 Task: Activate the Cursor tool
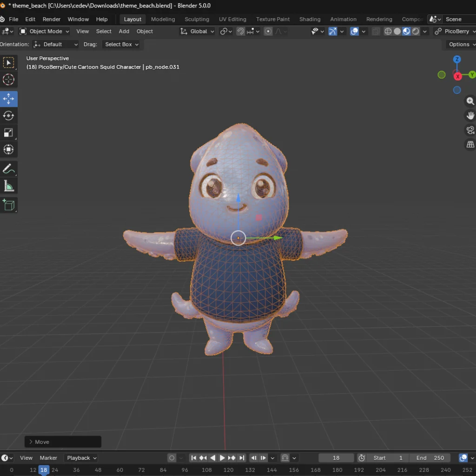click(8, 79)
